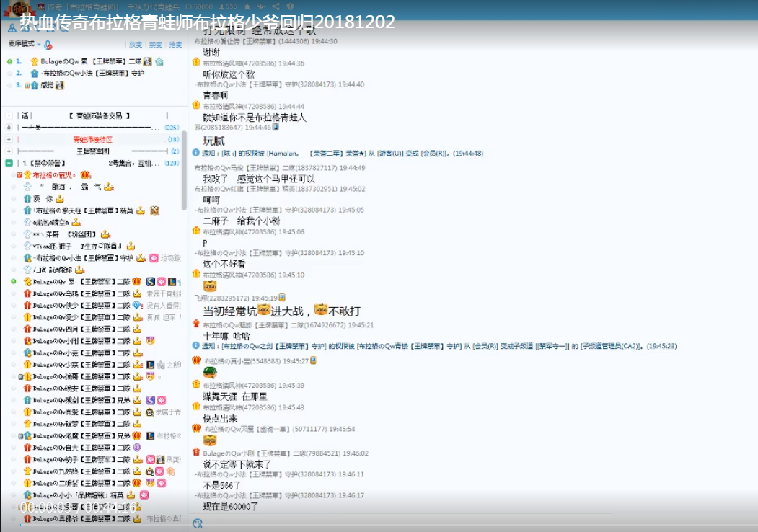Expand the 青蛙师装备交易 channel row

[9, 115]
